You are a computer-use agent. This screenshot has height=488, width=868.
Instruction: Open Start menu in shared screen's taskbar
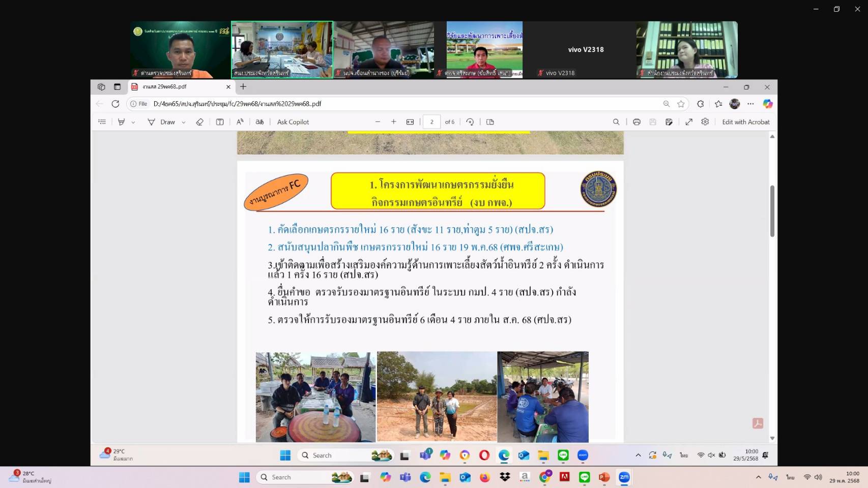point(285,455)
